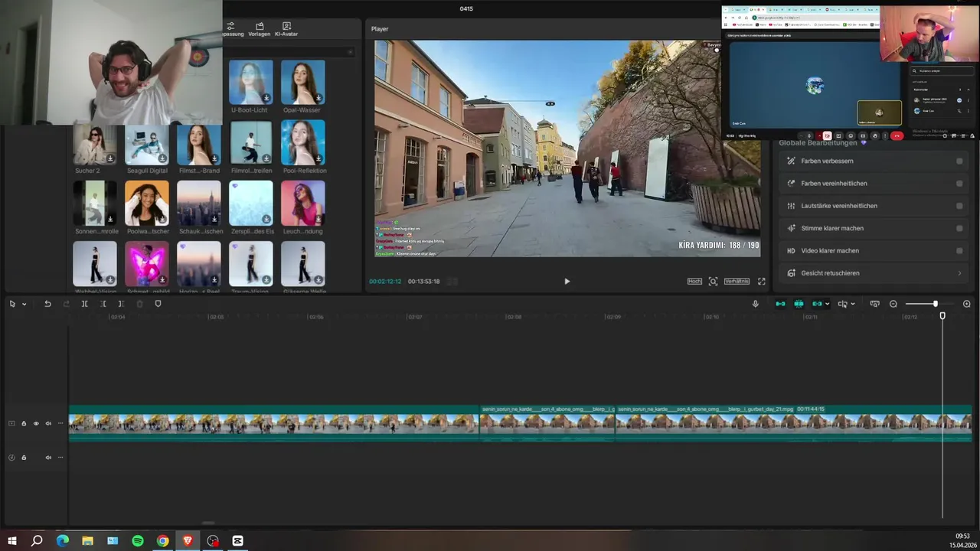
Task: Toggle the clip linkage button
Action: (817, 304)
